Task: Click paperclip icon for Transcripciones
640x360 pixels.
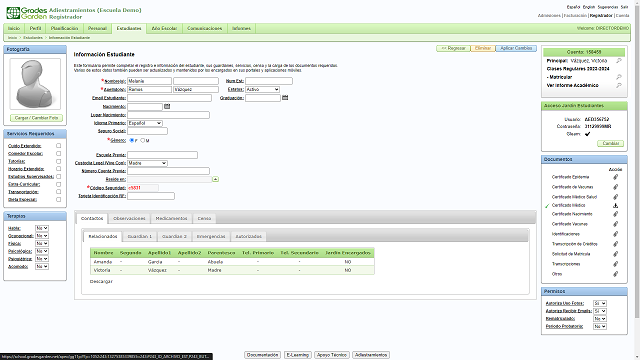Action: (x=615, y=264)
